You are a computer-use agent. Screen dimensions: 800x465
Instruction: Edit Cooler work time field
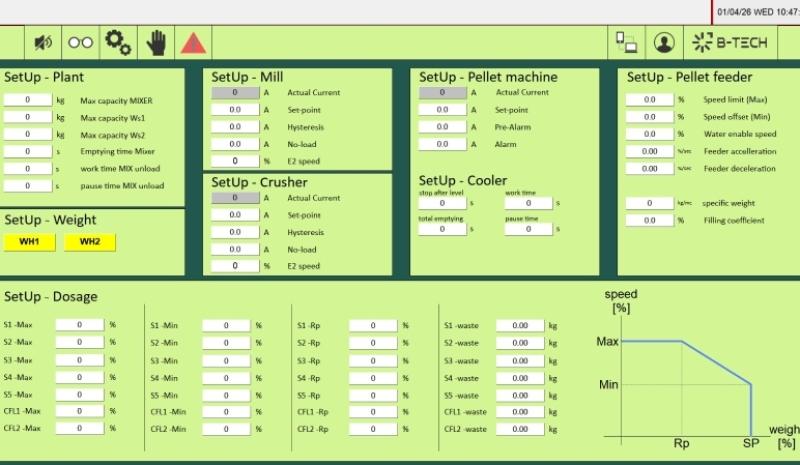529,203
